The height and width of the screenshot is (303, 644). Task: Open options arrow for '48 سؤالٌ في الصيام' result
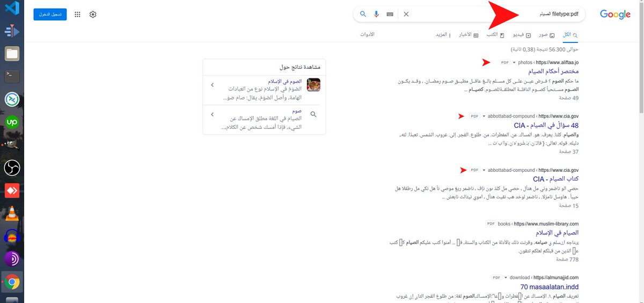click(x=484, y=117)
